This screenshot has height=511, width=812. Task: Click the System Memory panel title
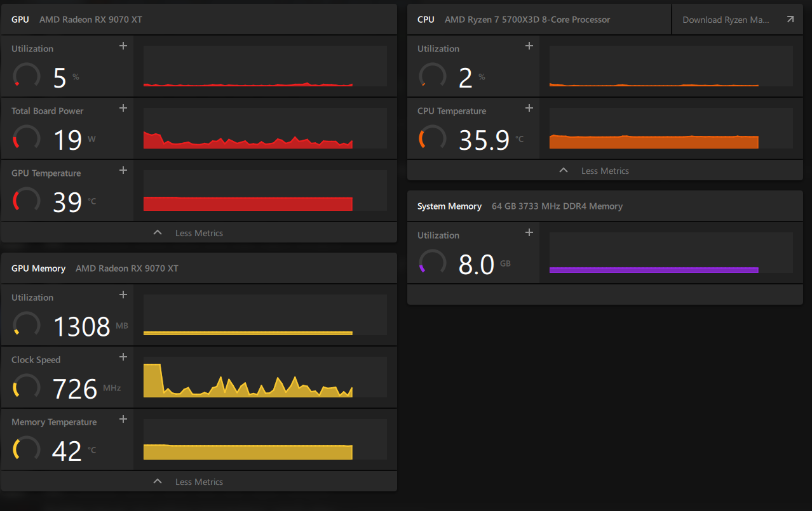point(449,206)
